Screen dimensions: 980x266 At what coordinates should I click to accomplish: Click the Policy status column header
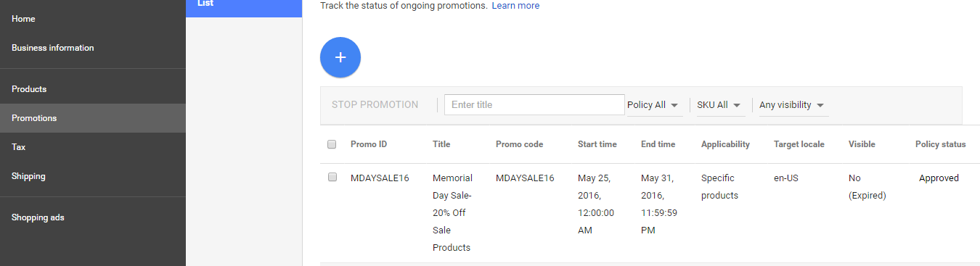tap(940, 144)
